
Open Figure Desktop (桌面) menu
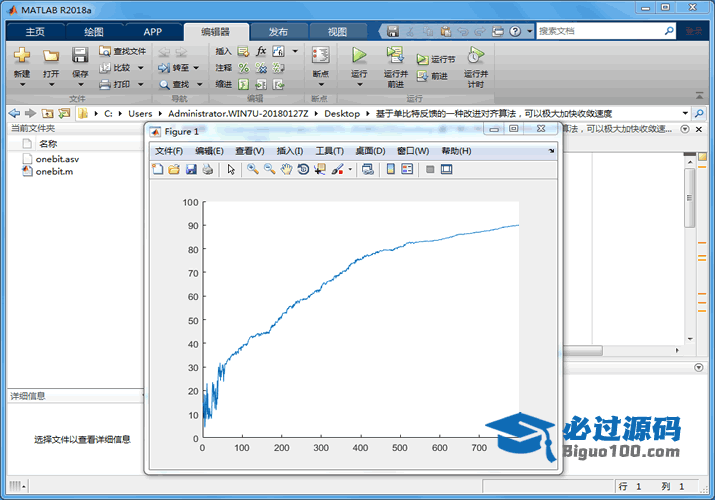click(370, 151)
